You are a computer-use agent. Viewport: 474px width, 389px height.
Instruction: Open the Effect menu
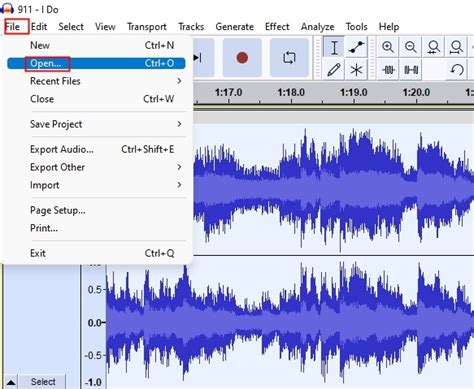[277, 27]
